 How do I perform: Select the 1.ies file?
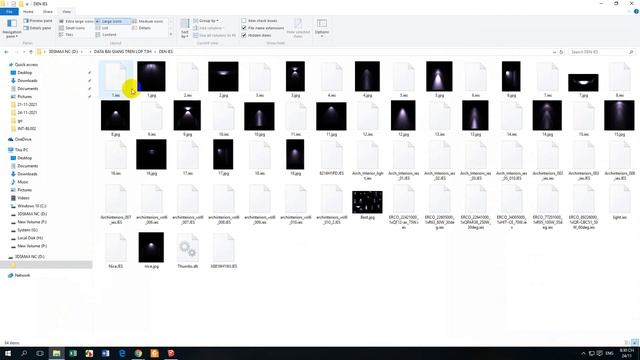click(x=116, y=79)
